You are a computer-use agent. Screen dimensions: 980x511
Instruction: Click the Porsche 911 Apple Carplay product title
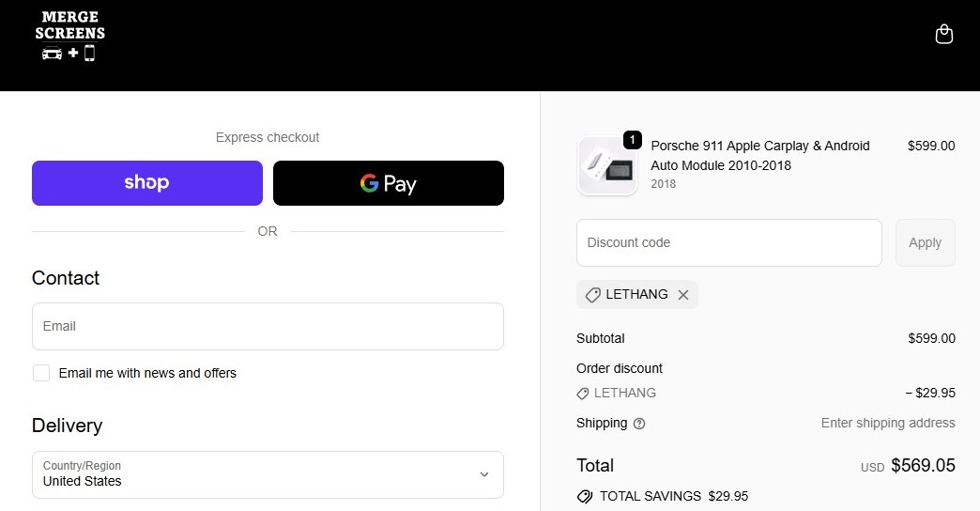(760, 156)
